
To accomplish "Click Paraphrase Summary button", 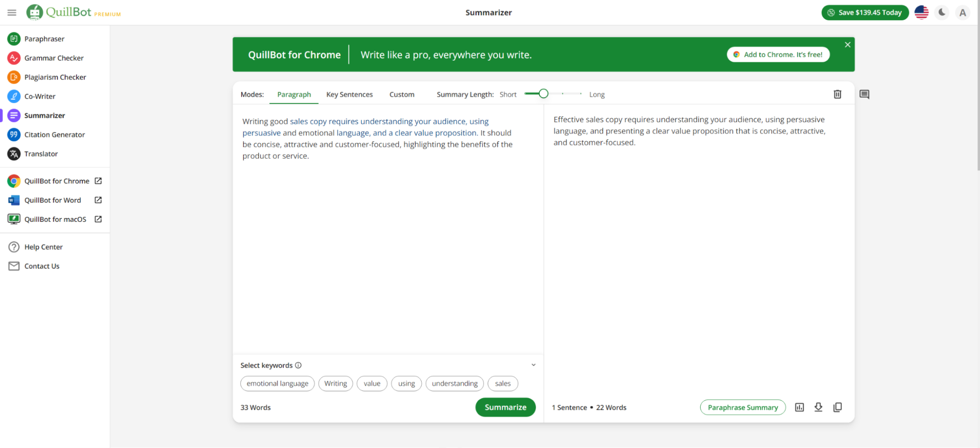I will 743,407.
